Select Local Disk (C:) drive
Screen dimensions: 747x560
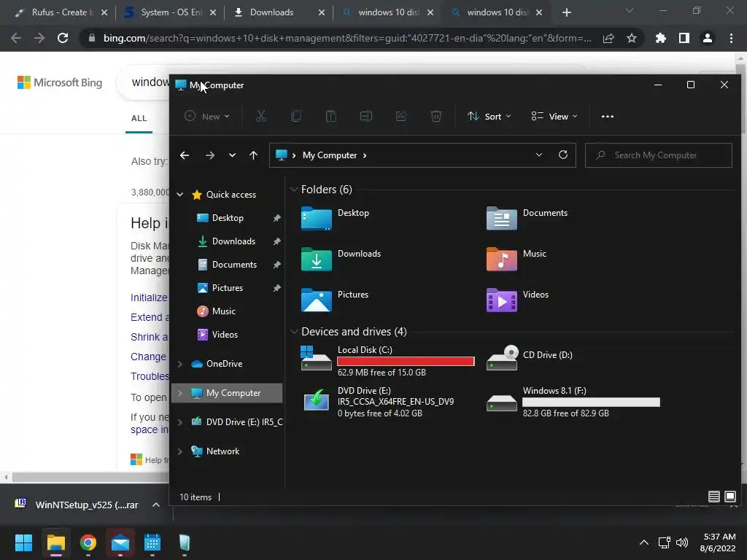coord(387,361)
